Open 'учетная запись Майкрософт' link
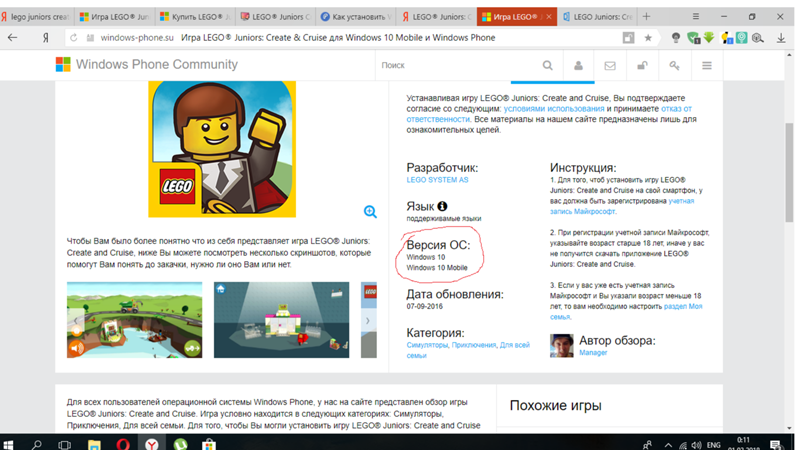800x450 pixels. click(x=622, y=206)
